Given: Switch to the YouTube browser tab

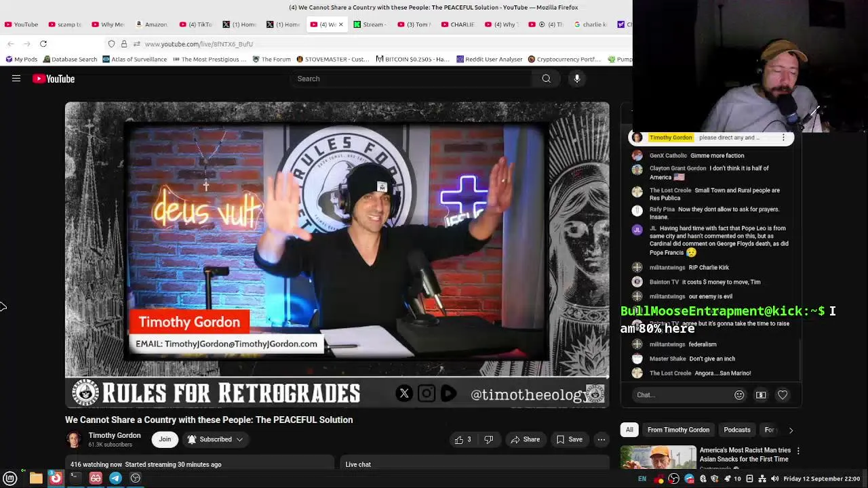Looking at the screenshot, I should pos(21,24).
